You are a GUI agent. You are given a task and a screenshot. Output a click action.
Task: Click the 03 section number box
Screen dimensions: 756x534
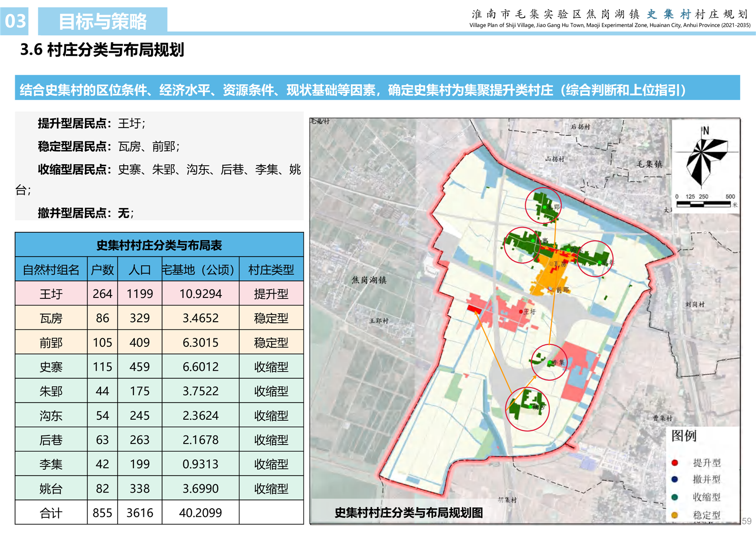point(15,21)
